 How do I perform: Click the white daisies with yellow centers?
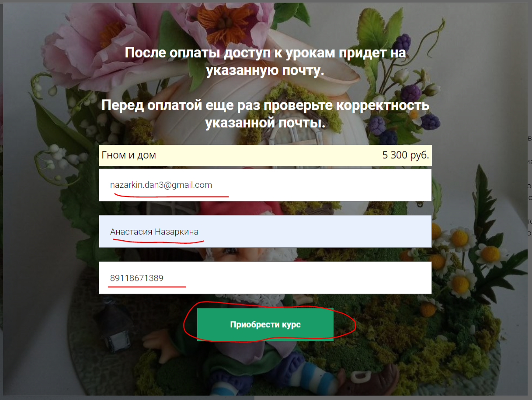[x=463, y=254]
